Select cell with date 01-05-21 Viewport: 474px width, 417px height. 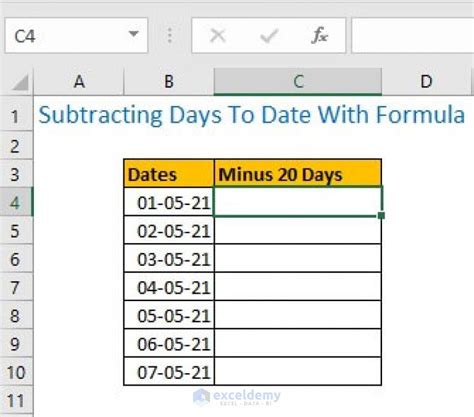point(169,202)
